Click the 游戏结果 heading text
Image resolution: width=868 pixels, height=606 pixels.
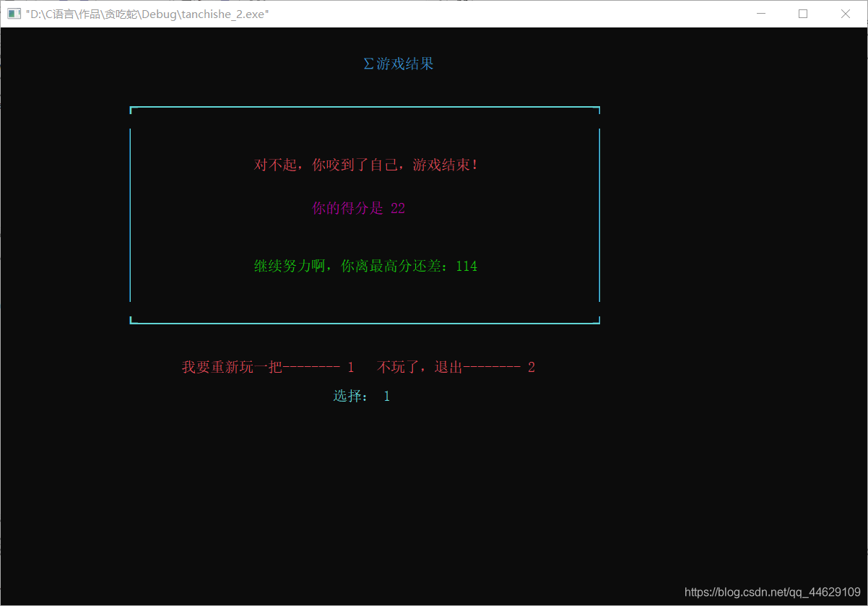(399, 64)
